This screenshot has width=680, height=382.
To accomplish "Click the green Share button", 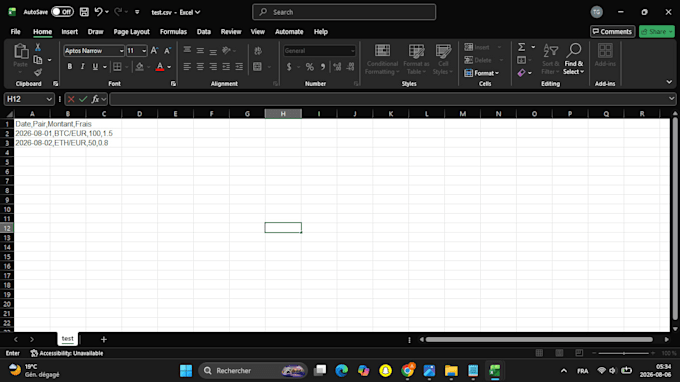I will click(x=656, y=32).
